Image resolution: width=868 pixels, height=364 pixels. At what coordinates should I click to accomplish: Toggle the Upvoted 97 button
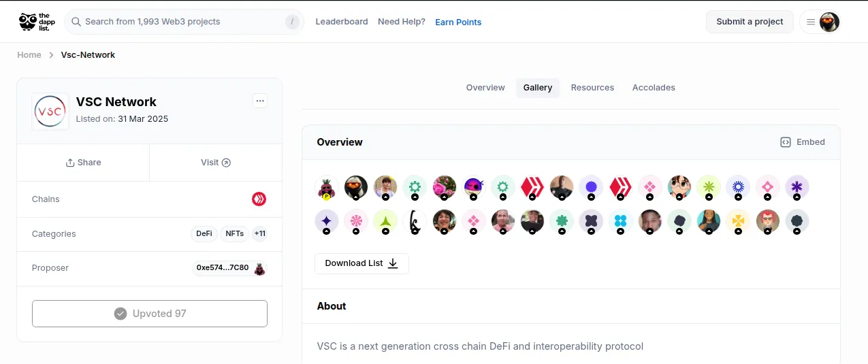point(150,314)
